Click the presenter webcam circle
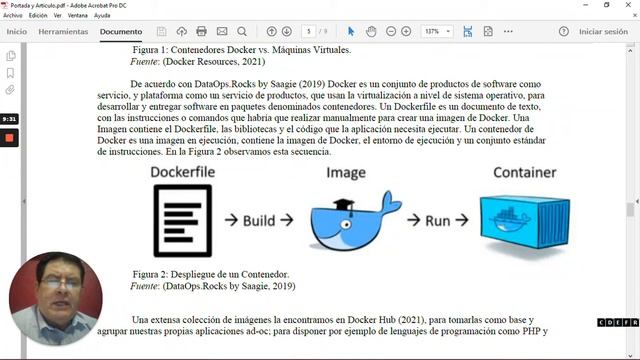The height and width of the screenshot is (360, 640). pyautogui.click(x=56, y=298)
